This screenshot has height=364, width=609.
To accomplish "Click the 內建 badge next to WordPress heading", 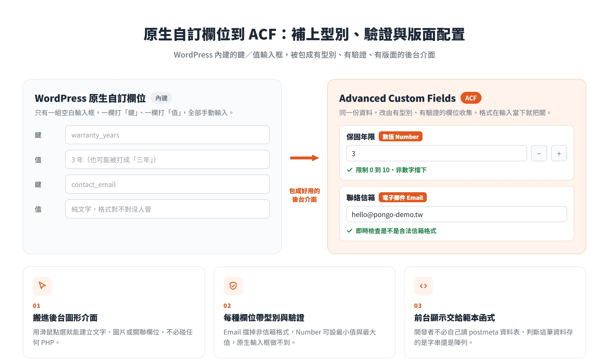I will (161, 98).
